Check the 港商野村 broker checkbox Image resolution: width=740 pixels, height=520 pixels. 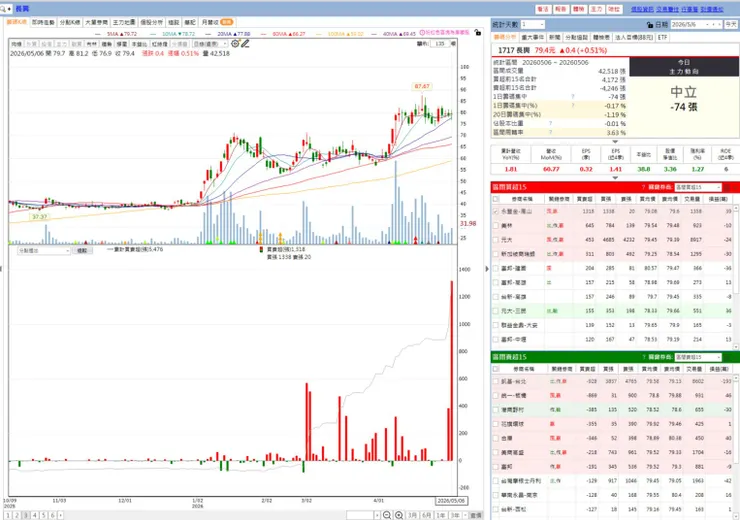[x=496, y=410]
